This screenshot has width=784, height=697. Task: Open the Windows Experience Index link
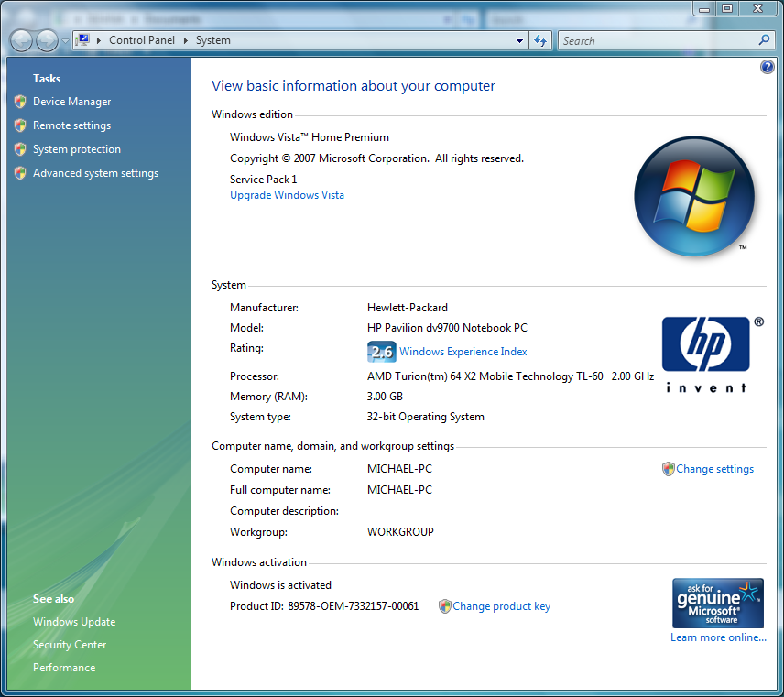click(463, 352)
